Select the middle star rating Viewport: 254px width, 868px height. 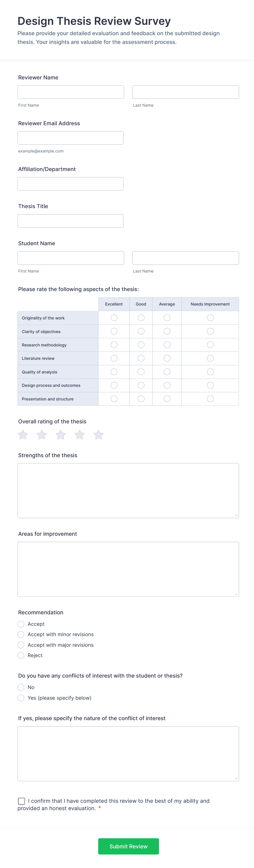[x=61, y=435]
